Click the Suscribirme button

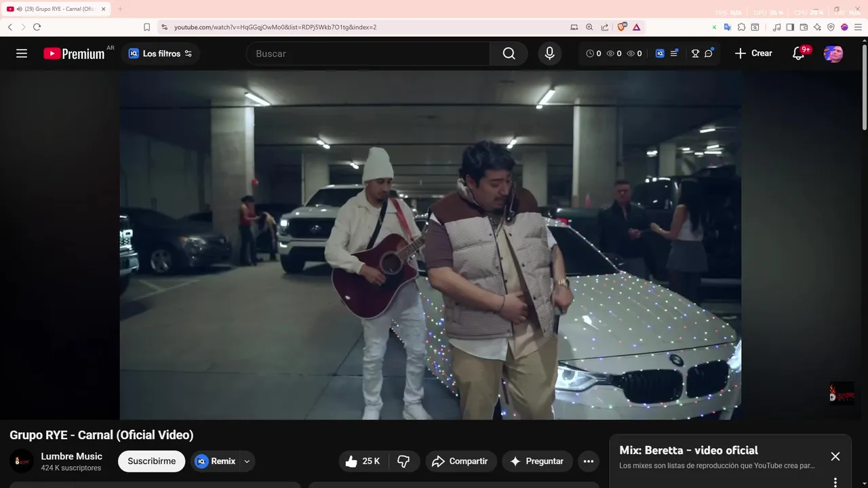point(151,462)
